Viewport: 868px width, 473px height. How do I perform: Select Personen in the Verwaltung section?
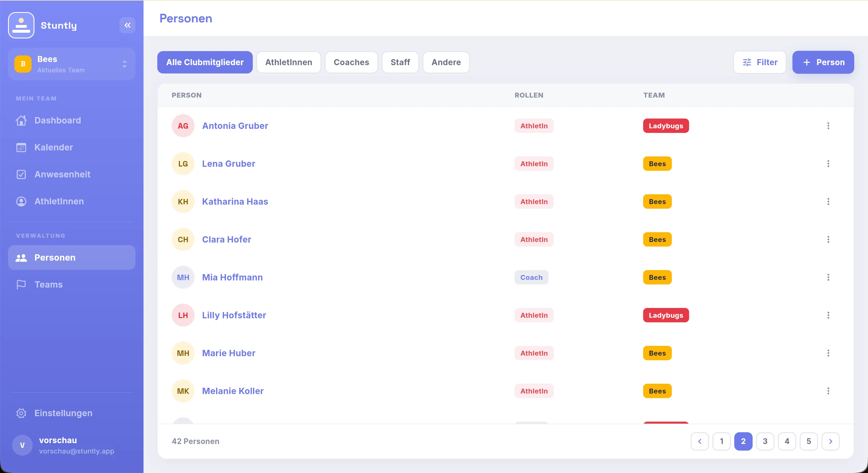72,257
